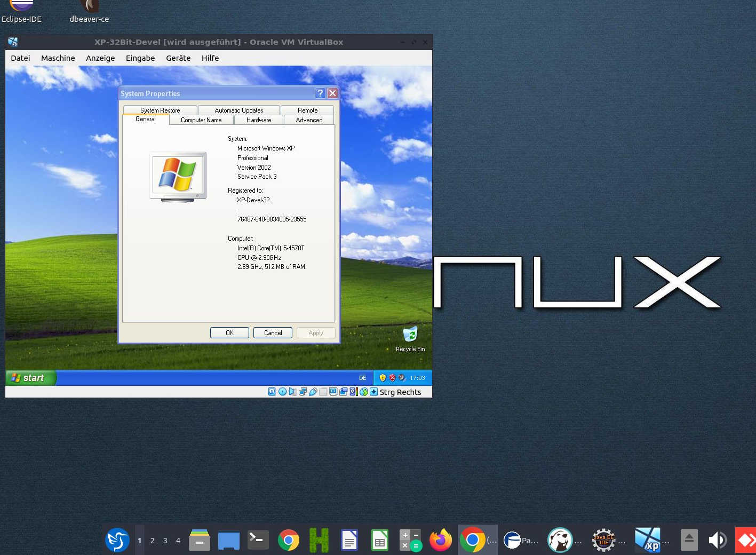This screenshot has height=555, width=756.
Task: Click the green H application launcher
Action: tap(319, 540)
